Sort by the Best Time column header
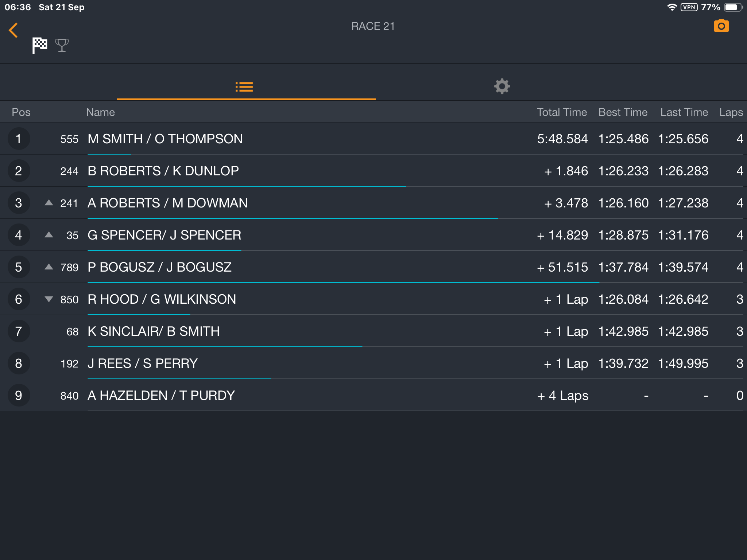The height and width of the screenshot is (560, 747). pos(623,112)
